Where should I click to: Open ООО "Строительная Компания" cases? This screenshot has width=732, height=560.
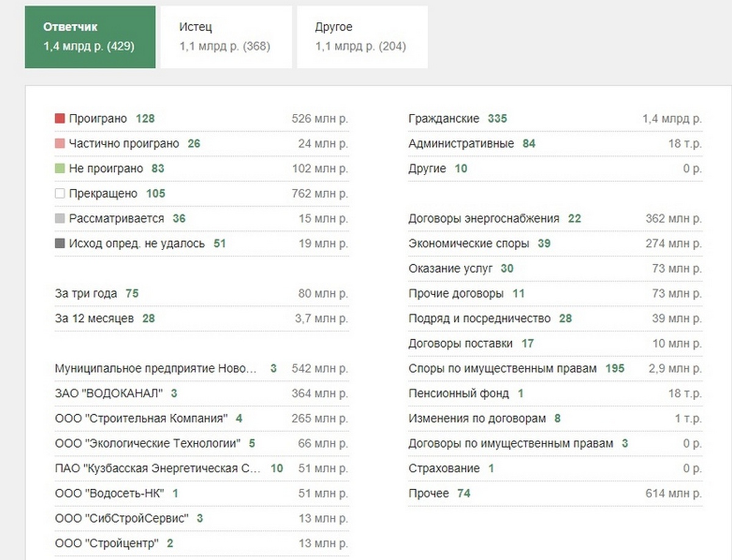coord(142,418)
